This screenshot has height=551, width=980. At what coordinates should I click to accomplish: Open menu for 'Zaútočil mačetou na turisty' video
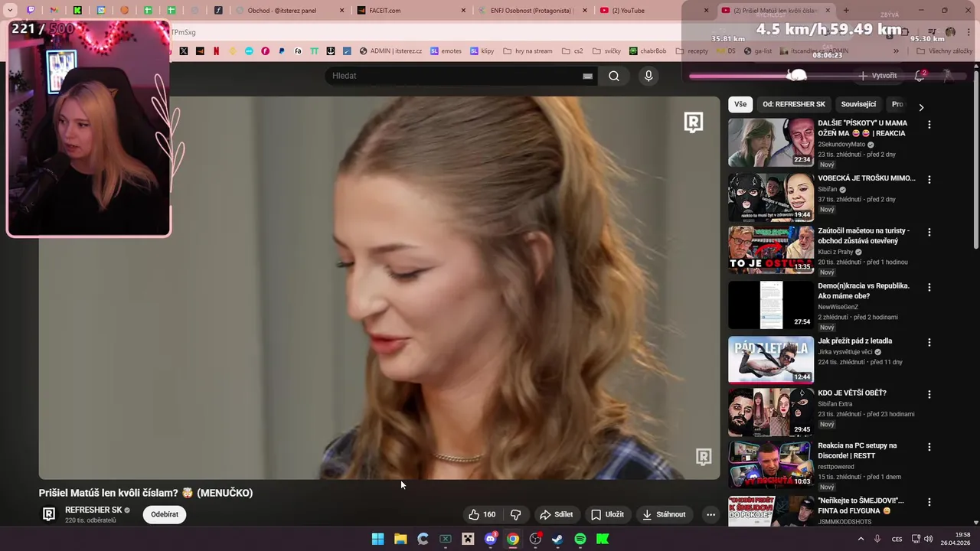tap(929, 232)
